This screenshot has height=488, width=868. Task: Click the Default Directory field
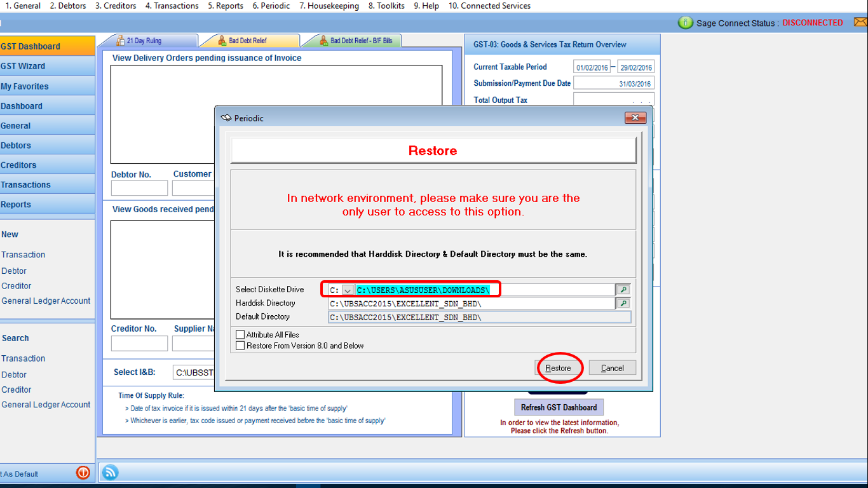pyautogui.click(x=479, y=317)
